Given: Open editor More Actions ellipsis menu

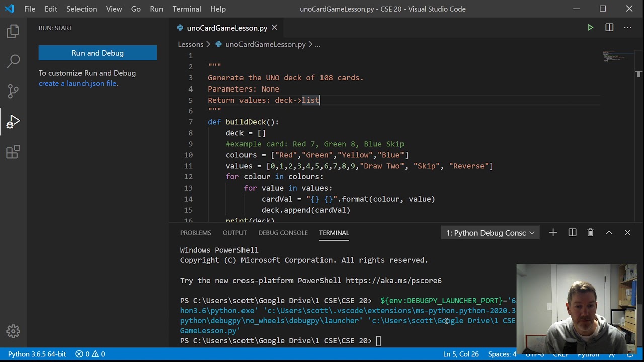Looking at the screenshot, I should [x=627, y=28].
